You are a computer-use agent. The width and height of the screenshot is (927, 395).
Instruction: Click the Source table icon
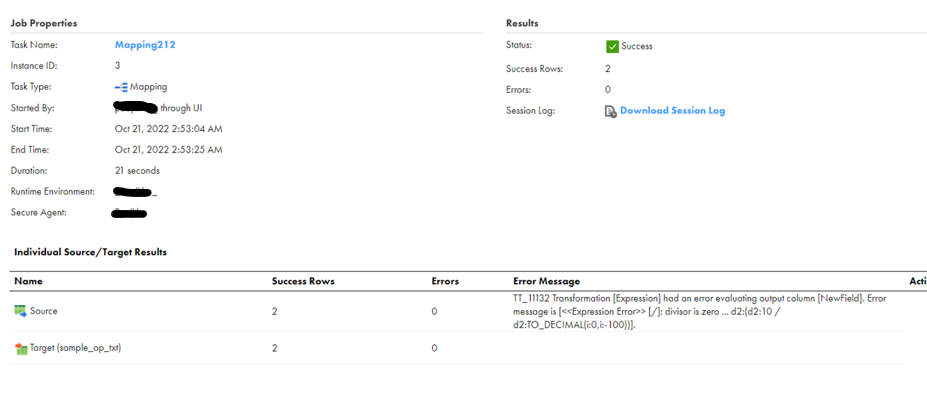click(x=21, y=311)
